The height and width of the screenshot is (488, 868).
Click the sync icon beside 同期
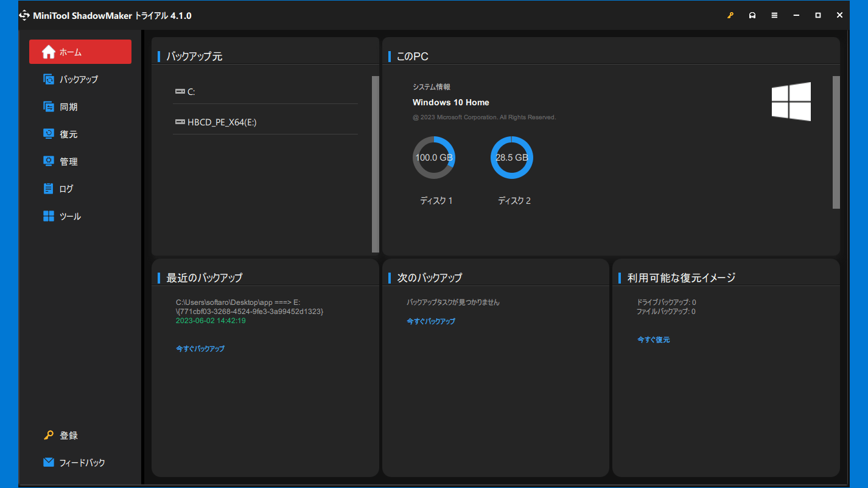coord(49,106)
